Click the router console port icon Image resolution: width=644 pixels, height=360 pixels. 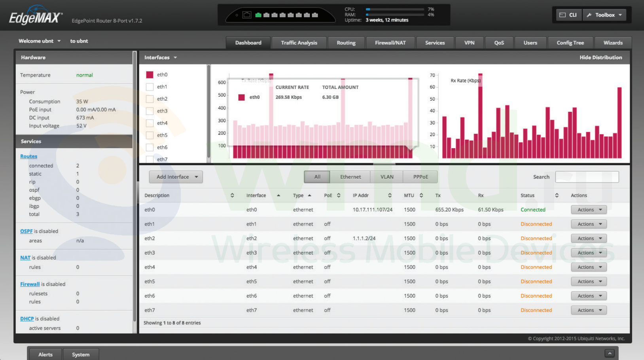point(247,15)
